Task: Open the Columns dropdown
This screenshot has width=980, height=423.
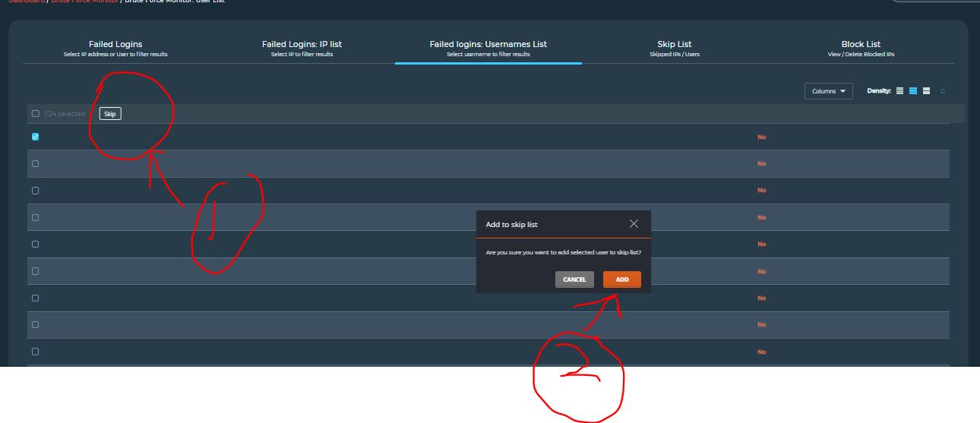Action: tap(828, 91)
